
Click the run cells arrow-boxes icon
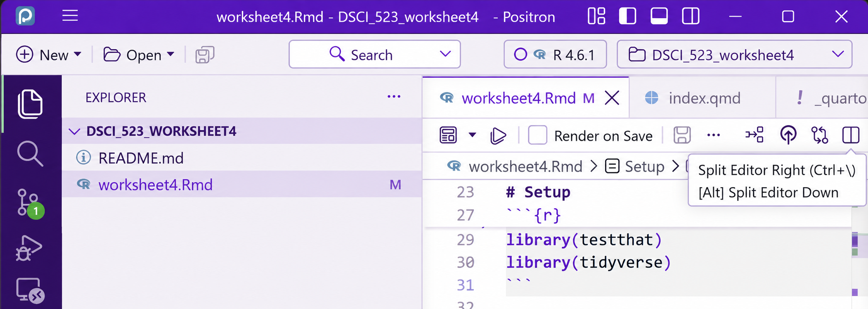click(x=754, y=135)
